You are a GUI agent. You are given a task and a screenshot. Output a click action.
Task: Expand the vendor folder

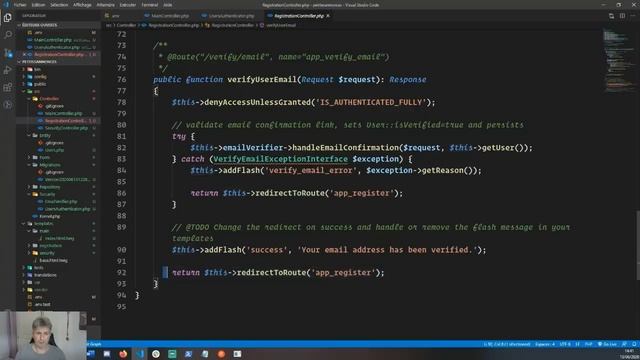(x=41, y=290)
